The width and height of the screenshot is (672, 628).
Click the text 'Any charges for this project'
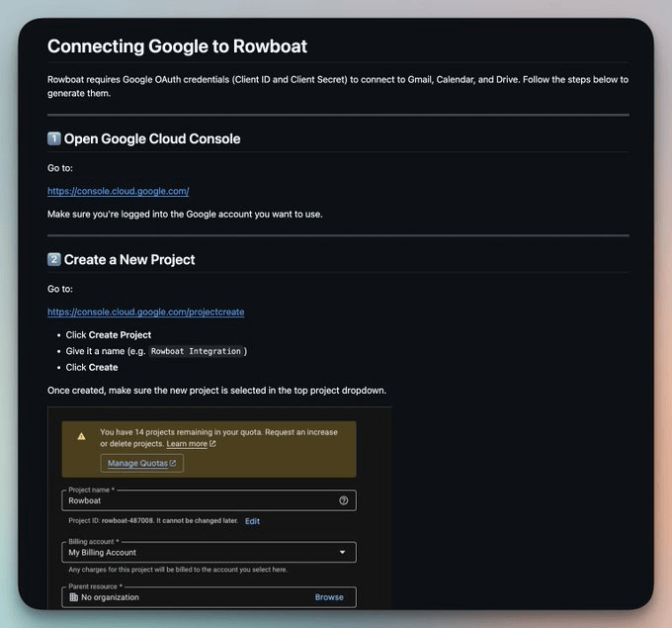[x=178, y=570]
